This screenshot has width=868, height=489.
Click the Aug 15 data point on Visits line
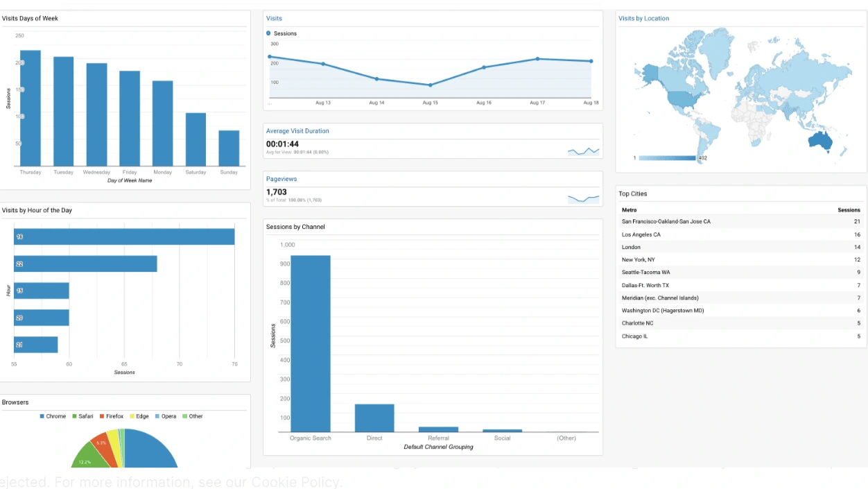point(430,85)
